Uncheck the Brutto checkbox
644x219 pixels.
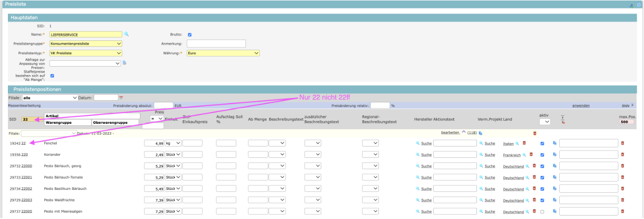[x=190, y=35]
